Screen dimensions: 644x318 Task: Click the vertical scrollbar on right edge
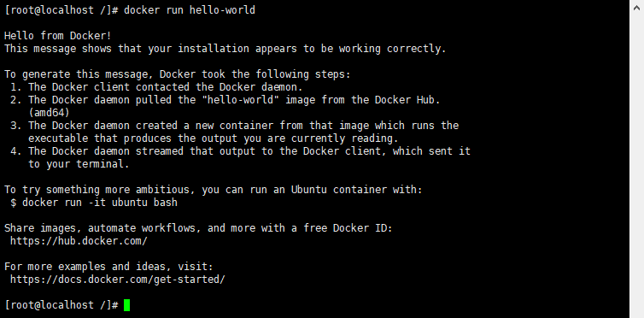point(636,159)
